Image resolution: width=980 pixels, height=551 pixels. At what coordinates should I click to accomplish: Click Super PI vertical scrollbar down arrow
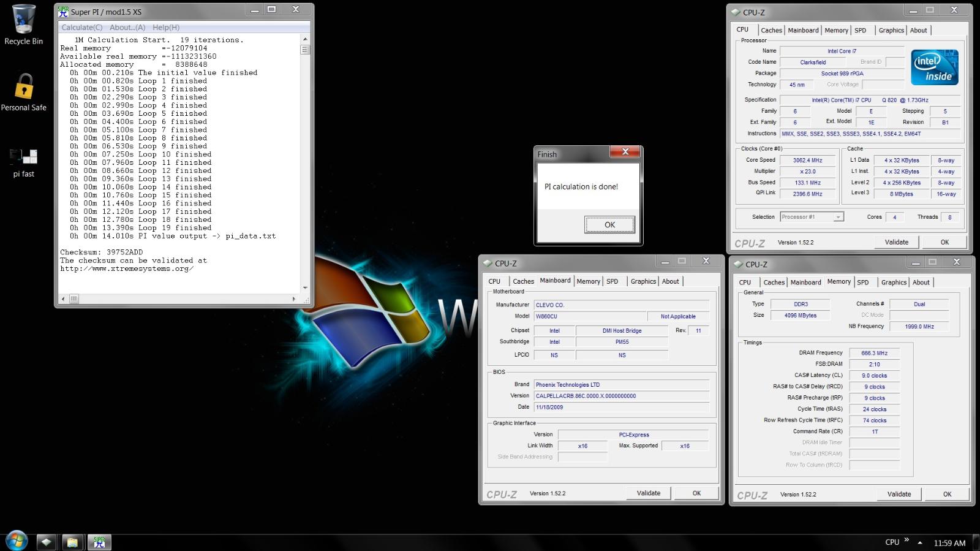305,287
